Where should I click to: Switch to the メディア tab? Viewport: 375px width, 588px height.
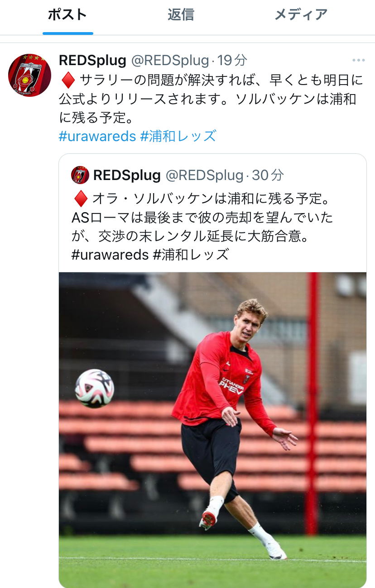click(x=301, y=15)
